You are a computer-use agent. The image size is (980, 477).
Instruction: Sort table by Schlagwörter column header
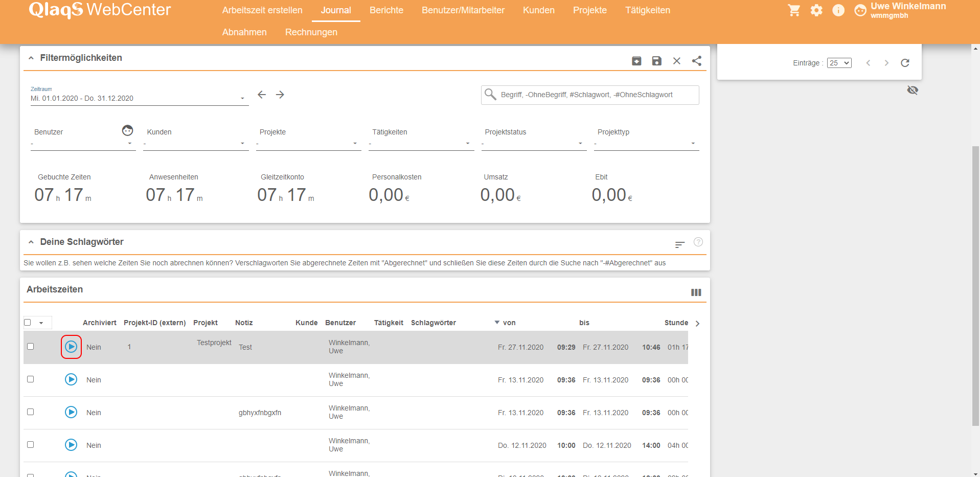coord(434,323)
